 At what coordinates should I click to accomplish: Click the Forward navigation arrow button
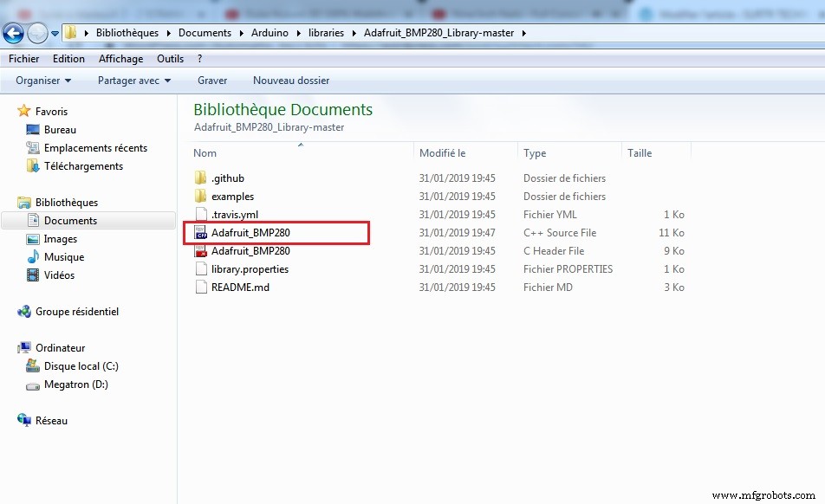[37, 33]
